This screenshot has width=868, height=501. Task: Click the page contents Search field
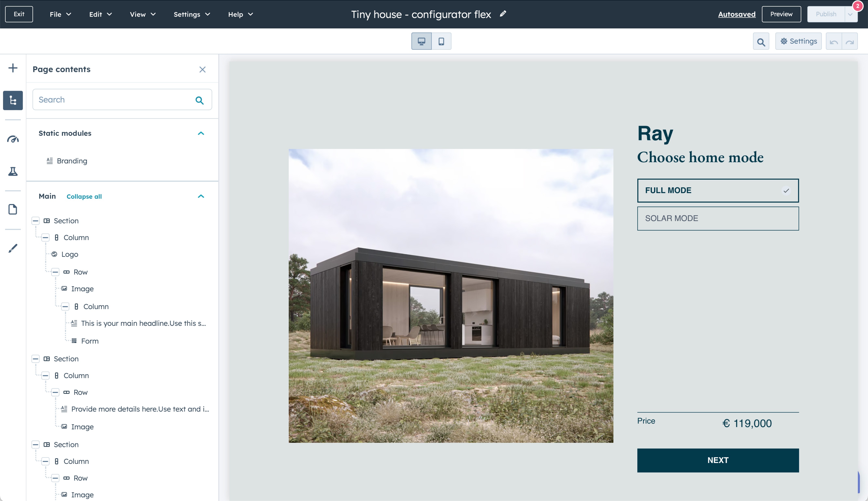(x=113, y=100)
